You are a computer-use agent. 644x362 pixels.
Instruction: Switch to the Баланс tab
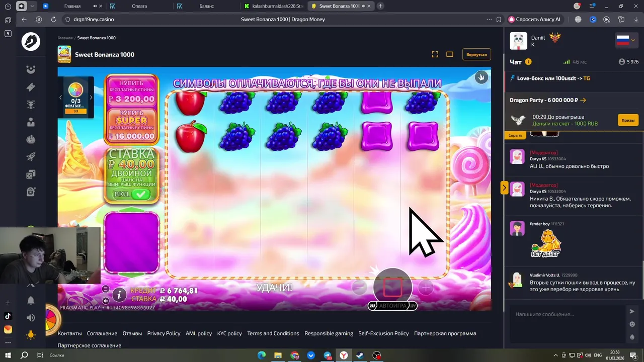click(x=206, y=6)
